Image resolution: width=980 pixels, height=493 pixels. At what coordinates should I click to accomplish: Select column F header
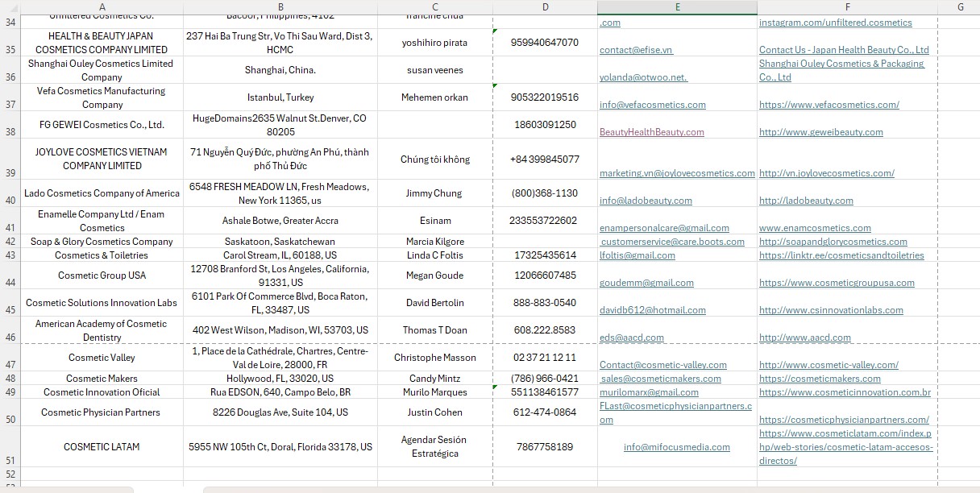(847, 7)
